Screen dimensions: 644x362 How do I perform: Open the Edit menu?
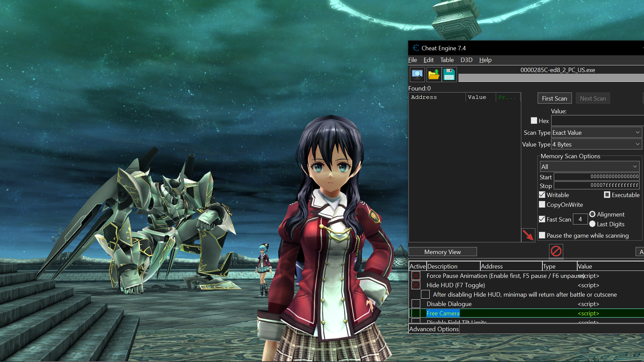428,60
